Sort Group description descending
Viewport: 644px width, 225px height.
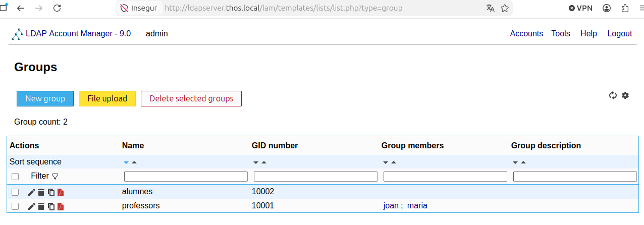(515, 162)
